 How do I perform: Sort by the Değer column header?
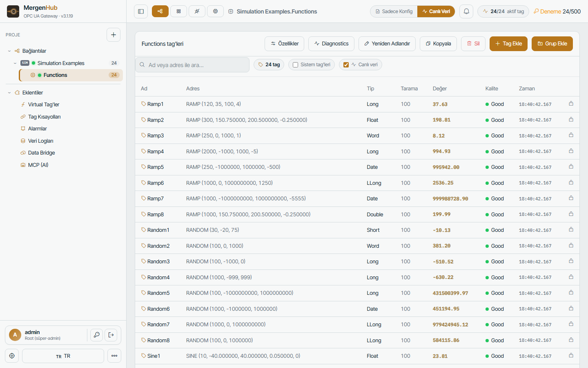pos(440,89)
